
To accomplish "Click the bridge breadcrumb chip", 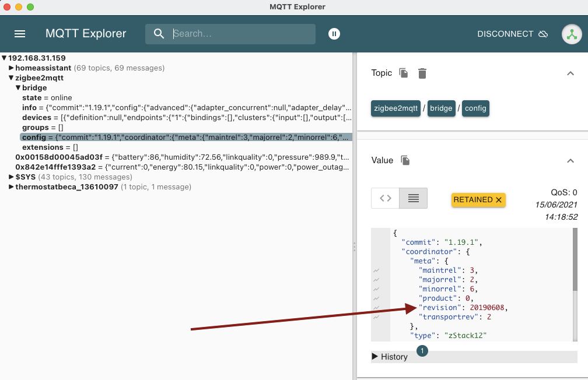I will pyautogui.click(x=441, y=108).
